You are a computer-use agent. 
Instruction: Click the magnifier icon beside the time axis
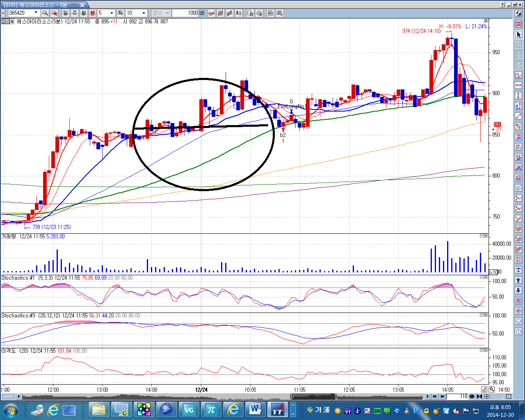491,389
